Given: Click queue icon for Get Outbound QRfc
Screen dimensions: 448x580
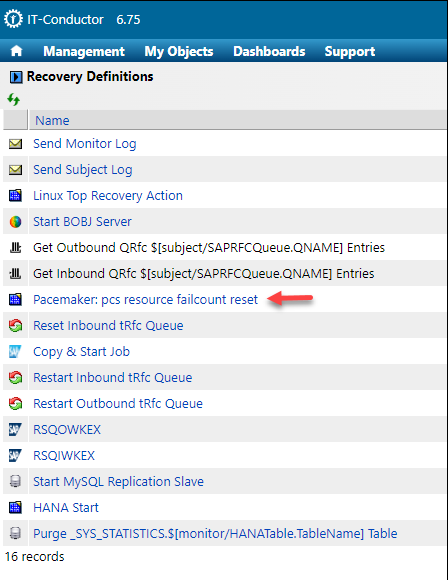Looking at the screenshot, I should coord(16,247).
